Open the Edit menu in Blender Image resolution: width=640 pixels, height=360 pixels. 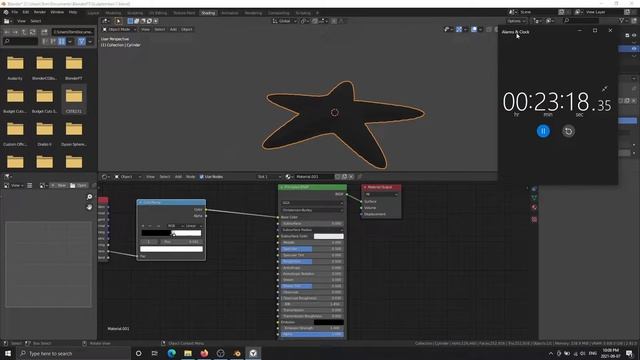[x=26, y=12]
